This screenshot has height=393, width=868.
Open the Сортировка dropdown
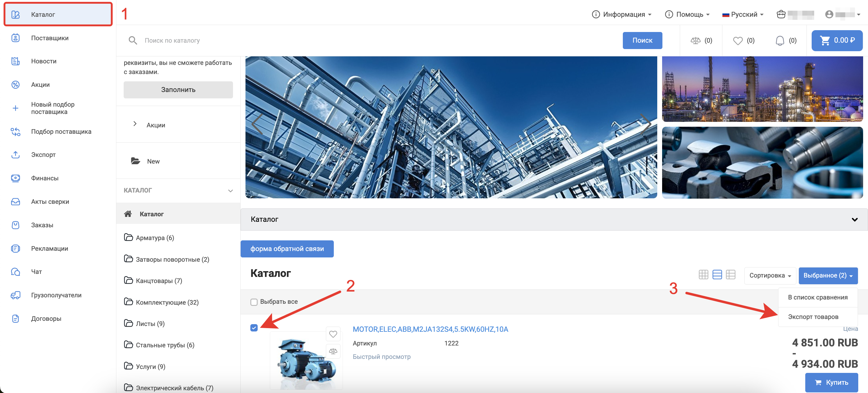click(x=770, y=276)
